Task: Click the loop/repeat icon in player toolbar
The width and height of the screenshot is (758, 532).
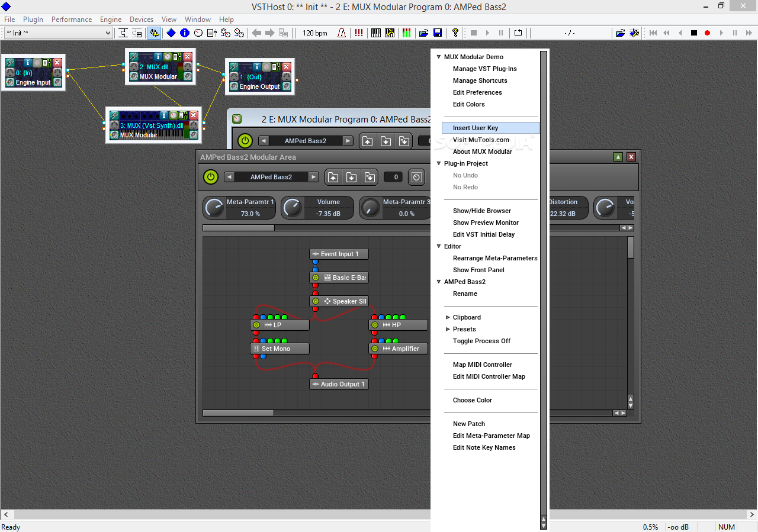Action: [518, 33]
